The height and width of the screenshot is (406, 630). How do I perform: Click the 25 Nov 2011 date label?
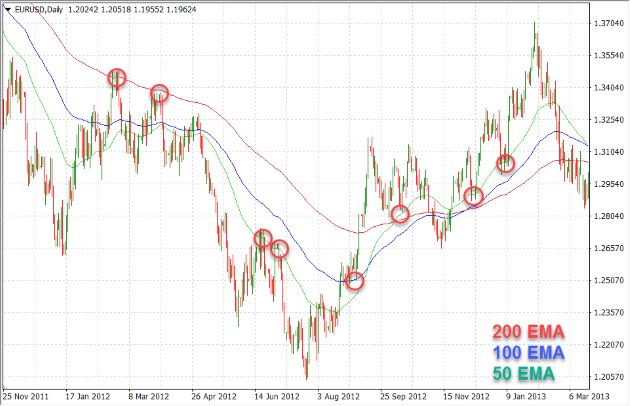(x=27, y=396)
